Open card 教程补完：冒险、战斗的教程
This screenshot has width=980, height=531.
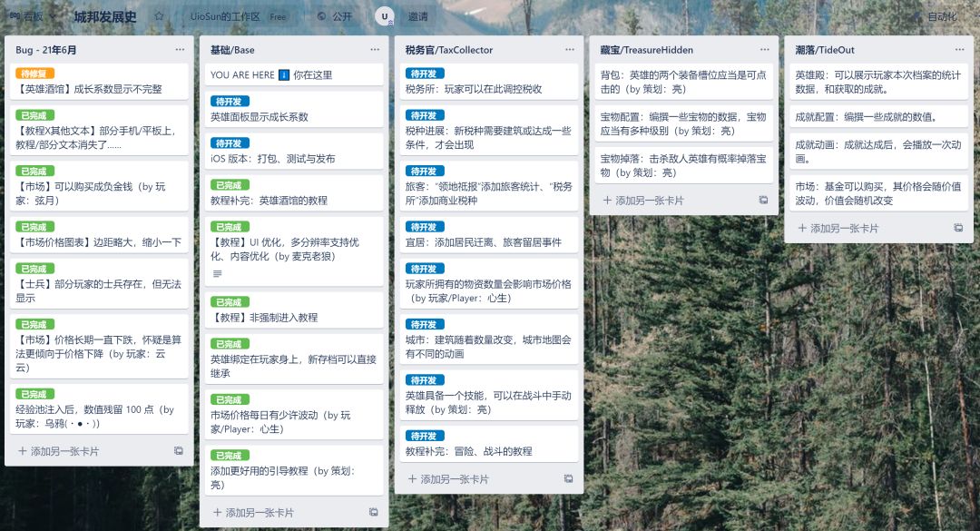(x=489, y=444)
